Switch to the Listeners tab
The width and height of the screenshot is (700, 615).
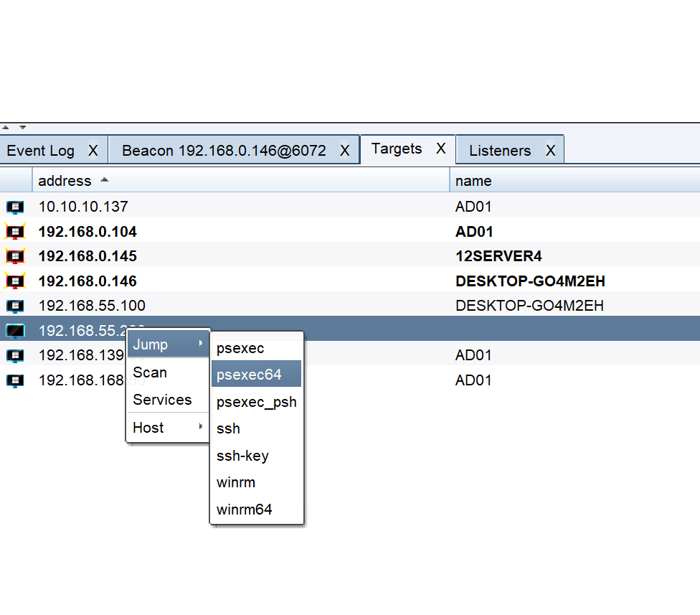(x=500, y=151)
